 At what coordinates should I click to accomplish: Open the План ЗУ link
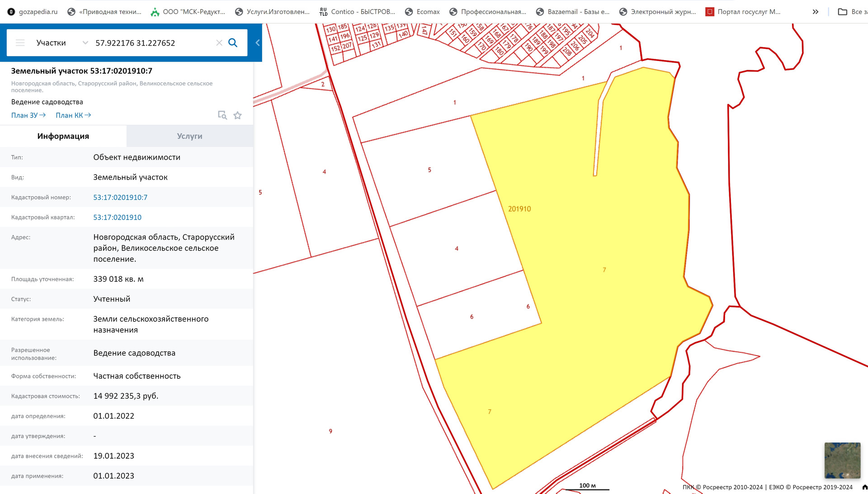[28, 115]
